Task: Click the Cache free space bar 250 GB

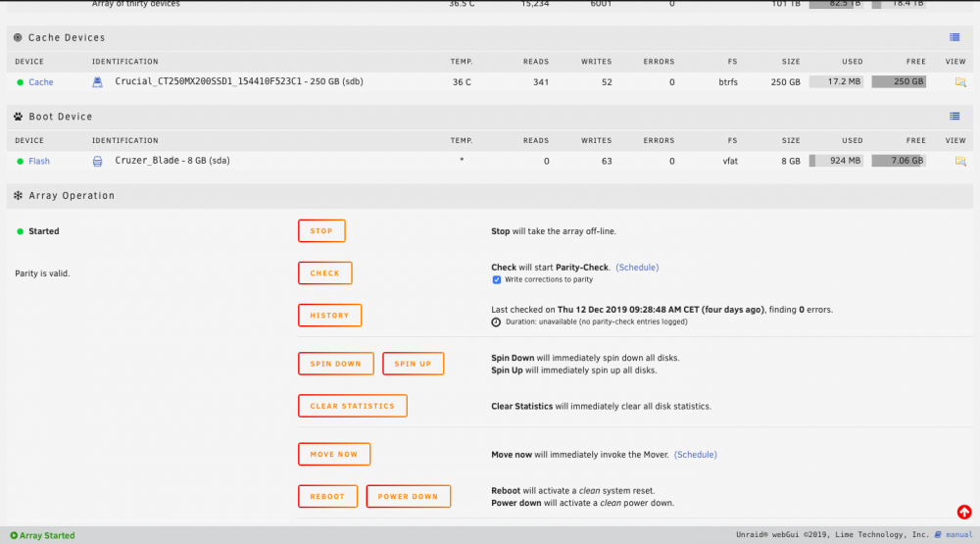Action: point(898,81)
